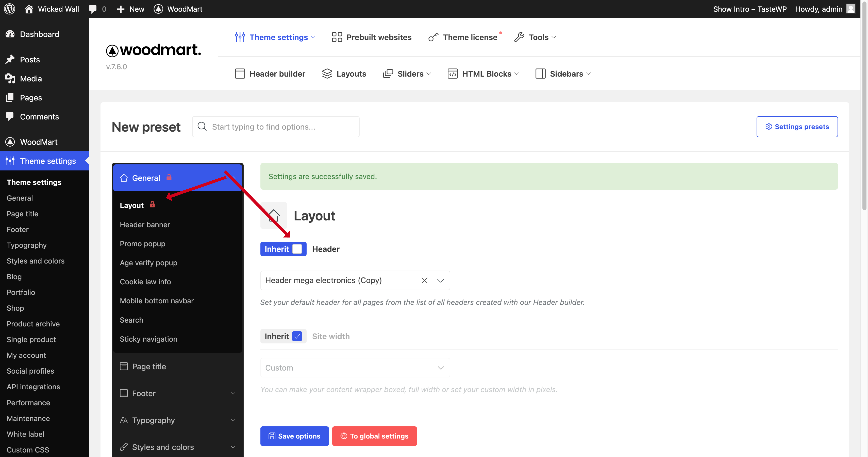Expand the Sliders dropdown menu

429,74
